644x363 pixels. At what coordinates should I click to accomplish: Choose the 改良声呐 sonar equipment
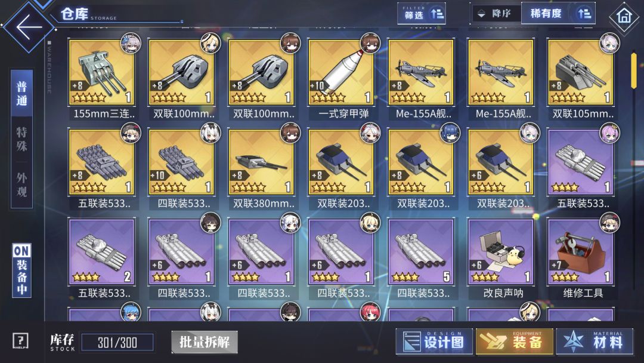pyautogui.click(x=501, y=257)
